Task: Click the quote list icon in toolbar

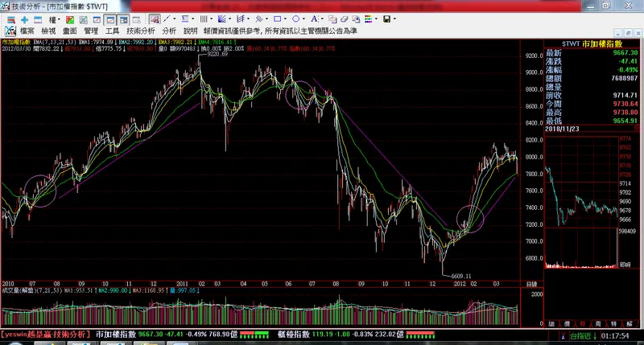Action: click(11, 19)
